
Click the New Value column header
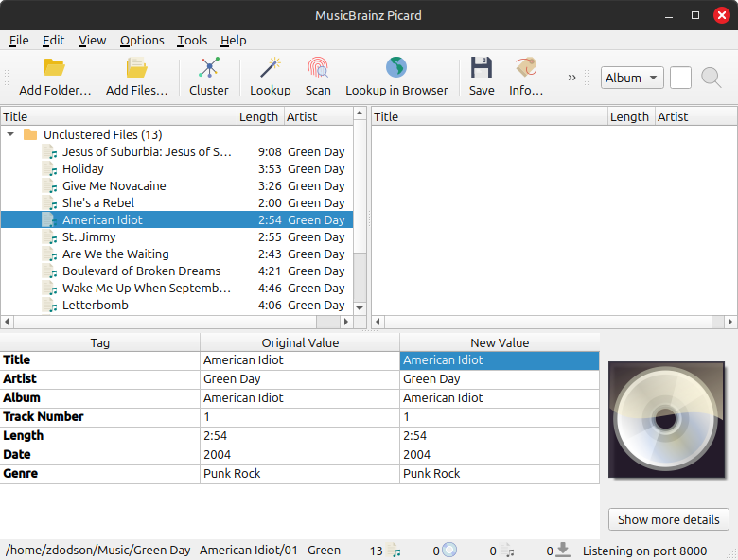[500, 342]
